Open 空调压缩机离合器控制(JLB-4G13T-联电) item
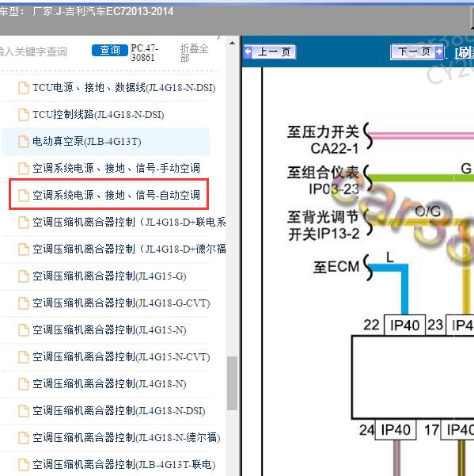This screenshot has height=476, width=474. coord(123,464)
